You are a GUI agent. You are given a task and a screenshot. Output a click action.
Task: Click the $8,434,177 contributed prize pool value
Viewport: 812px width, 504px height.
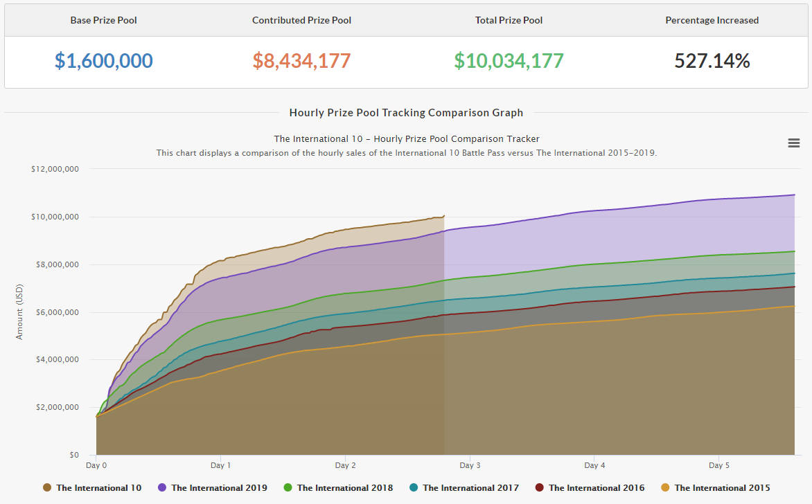pos(301,61)
